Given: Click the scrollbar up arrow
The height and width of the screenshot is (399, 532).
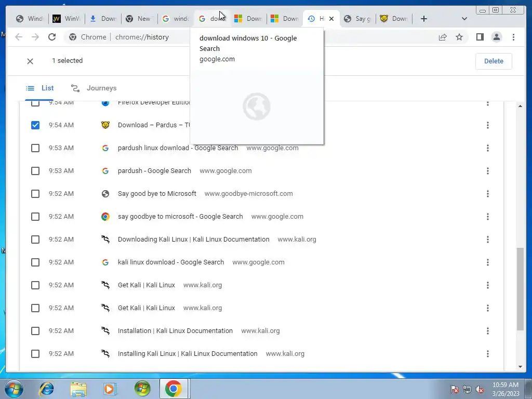Looking at the screenshot, I should 520,106.
